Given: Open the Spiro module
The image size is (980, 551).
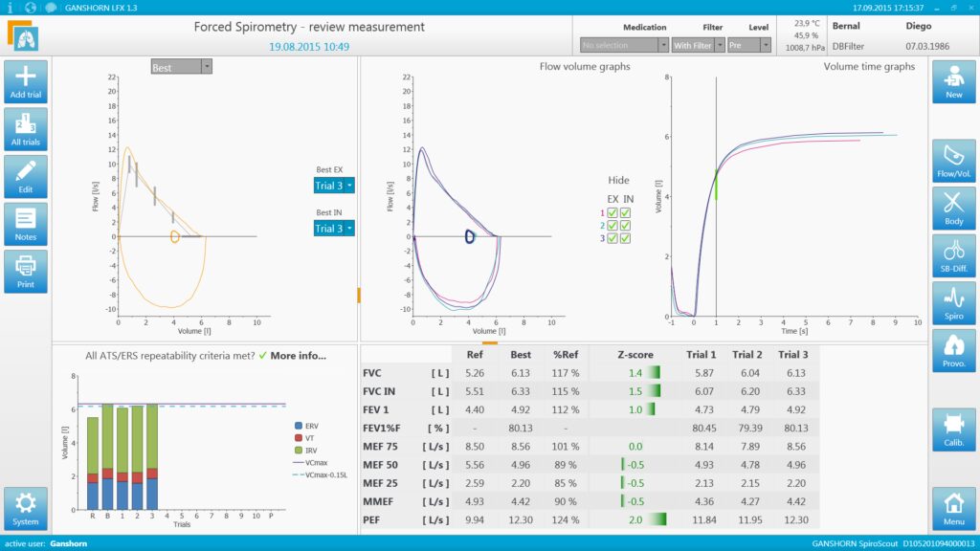Looking at the screenshot, I should pyautogui.click(x=954, y=303).
